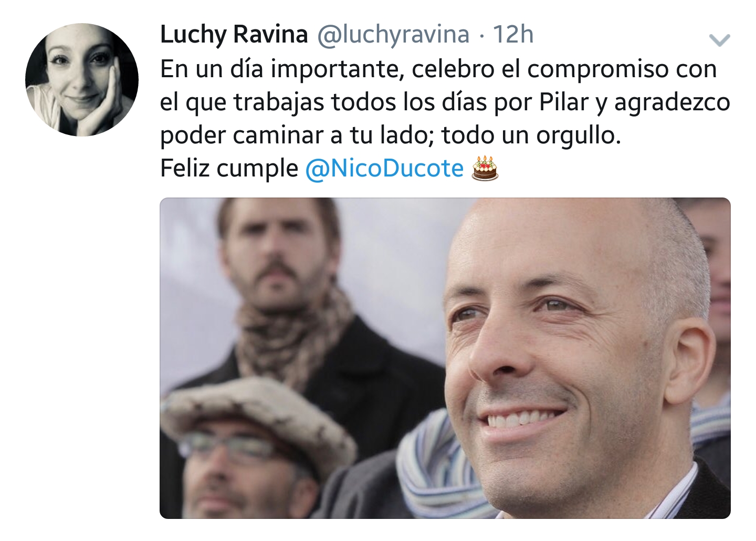Click the 12h tweet timestamp
This screenshot has width=756, height=541.
coord(513,35)
